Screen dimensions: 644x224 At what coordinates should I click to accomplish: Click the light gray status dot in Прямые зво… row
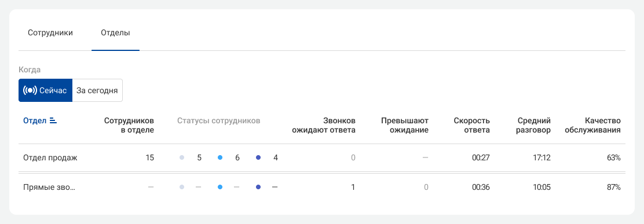[x=182, y=187]
